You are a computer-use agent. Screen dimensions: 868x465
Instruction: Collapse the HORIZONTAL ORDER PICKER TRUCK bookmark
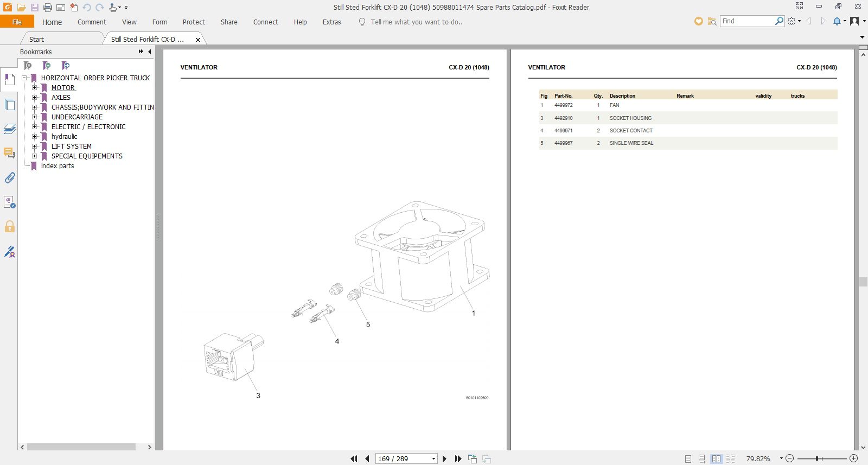click(24, 78)
